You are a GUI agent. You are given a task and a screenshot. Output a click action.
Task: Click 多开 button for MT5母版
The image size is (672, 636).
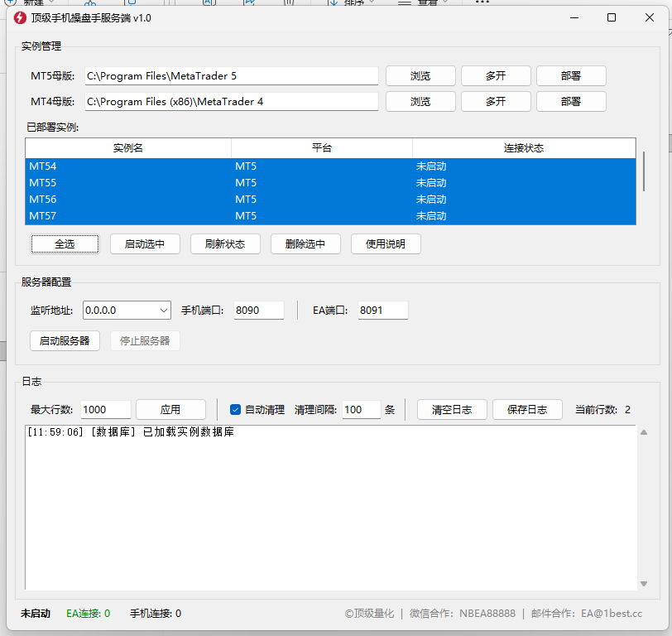tap(496, 76)
